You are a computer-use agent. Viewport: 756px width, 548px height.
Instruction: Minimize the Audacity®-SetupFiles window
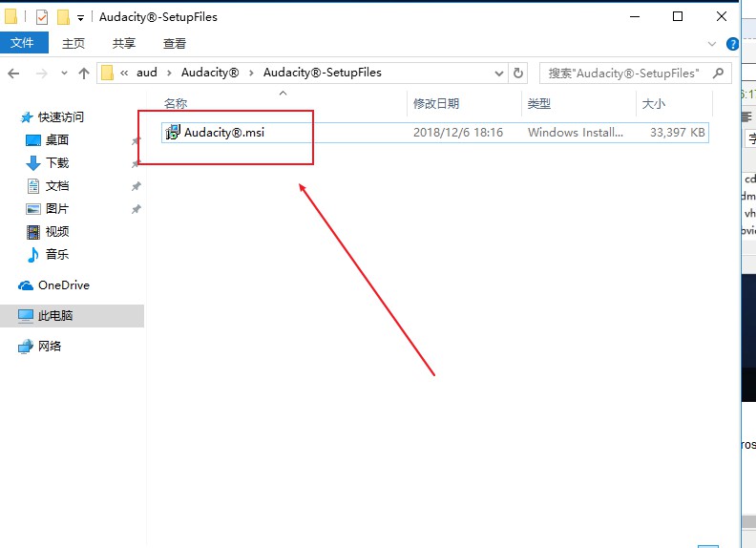tap(635, 17)
